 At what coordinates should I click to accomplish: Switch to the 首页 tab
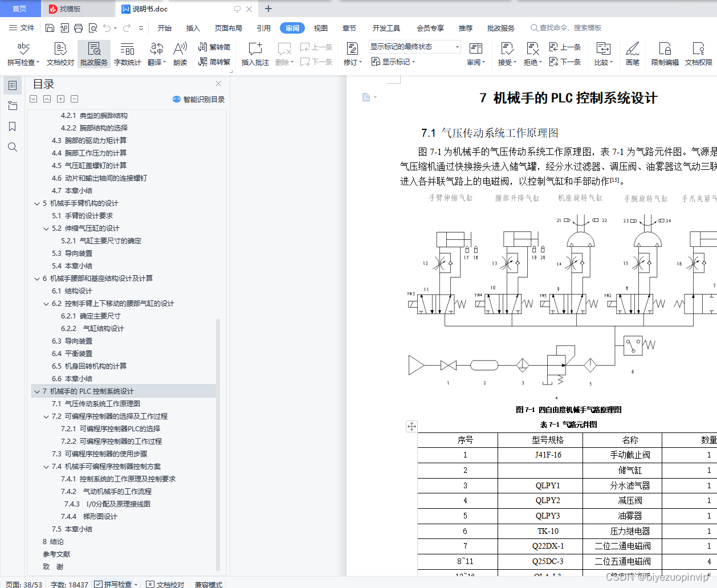(20, 9)
